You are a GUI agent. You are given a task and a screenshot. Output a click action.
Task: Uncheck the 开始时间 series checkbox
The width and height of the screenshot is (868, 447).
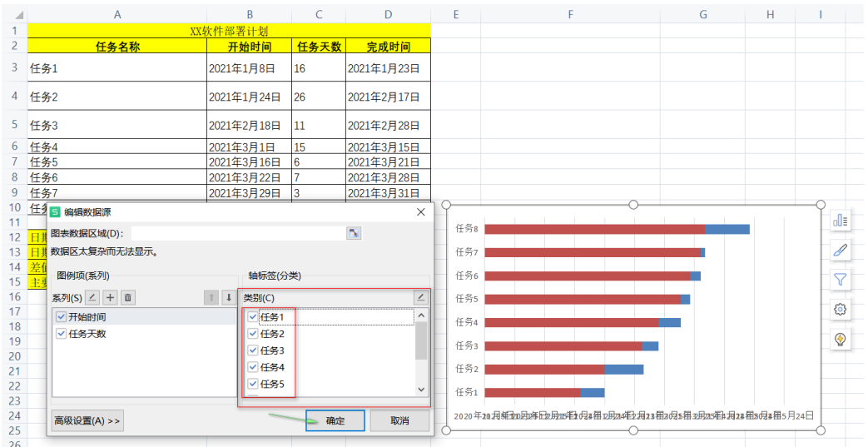(61, 317)
